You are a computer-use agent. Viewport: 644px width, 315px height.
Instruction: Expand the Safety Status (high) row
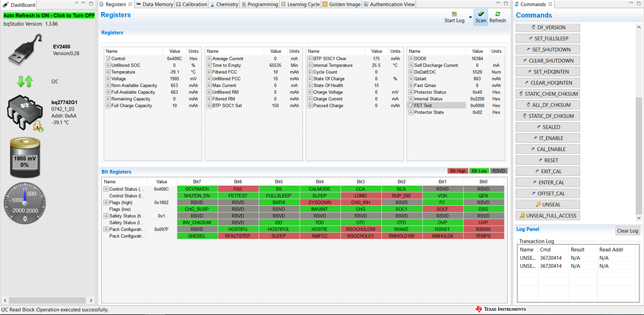coord(106,216)
